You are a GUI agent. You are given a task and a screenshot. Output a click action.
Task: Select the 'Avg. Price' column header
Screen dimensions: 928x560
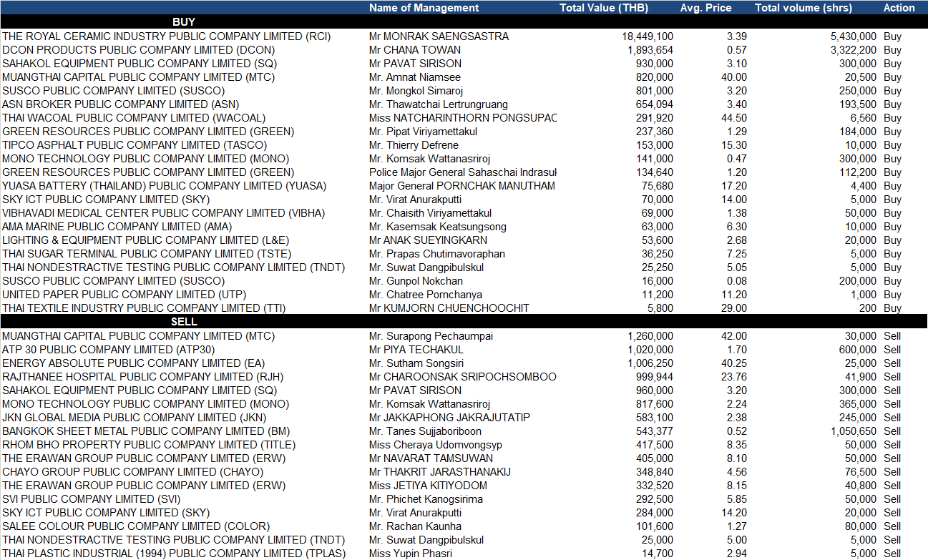(x=705, y=8)
